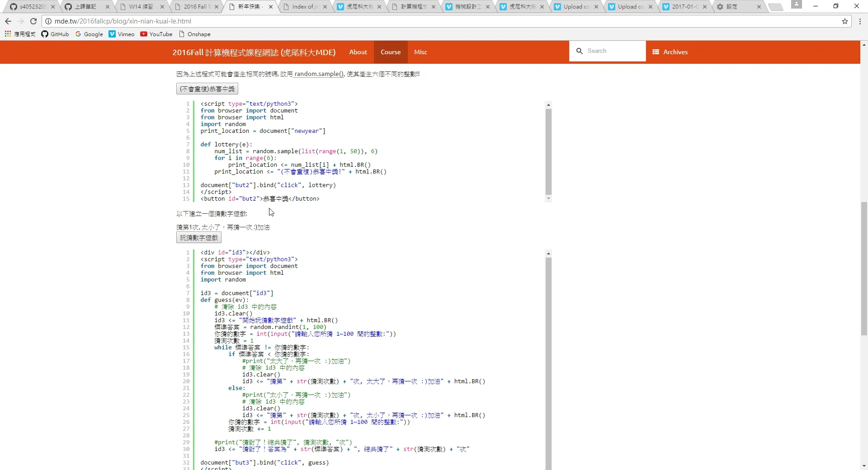Open the Misc menu item
Image resolution: width=868 pixels, height=470 pixels.
tap(420, 52)
